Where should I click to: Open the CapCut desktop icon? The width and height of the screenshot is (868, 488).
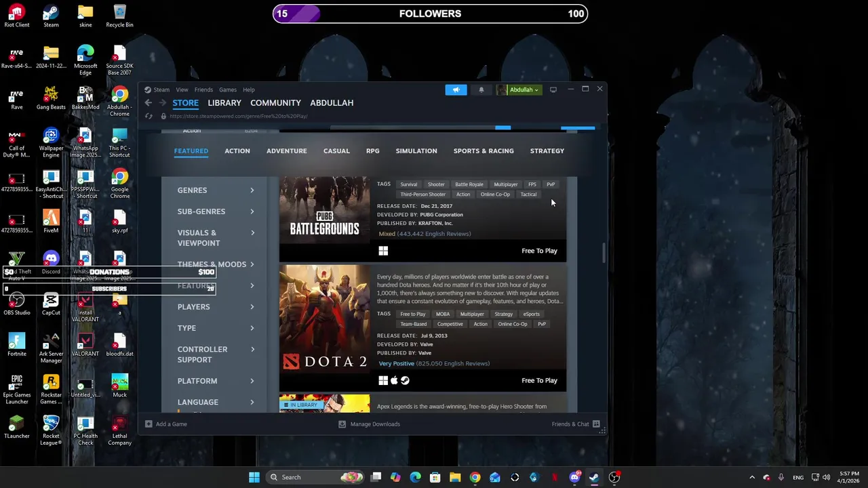(x=51, y=303)
